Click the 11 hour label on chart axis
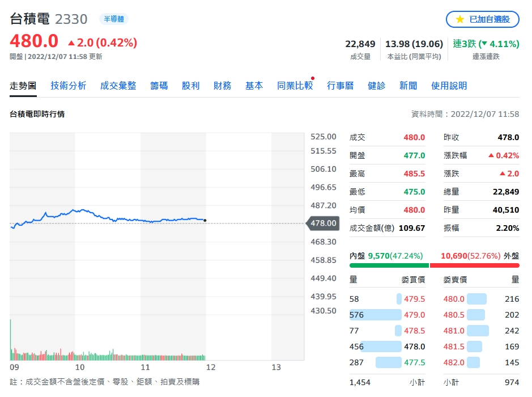 [x=145, y=368]
